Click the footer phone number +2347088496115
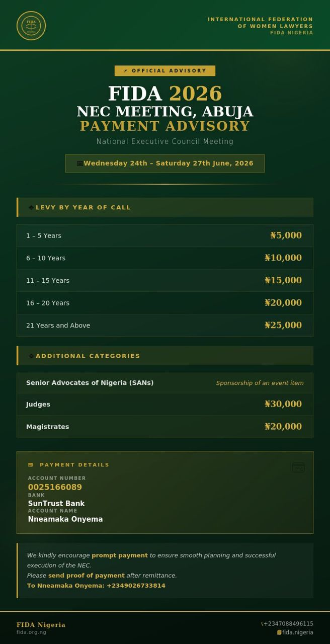 (288, 624)
